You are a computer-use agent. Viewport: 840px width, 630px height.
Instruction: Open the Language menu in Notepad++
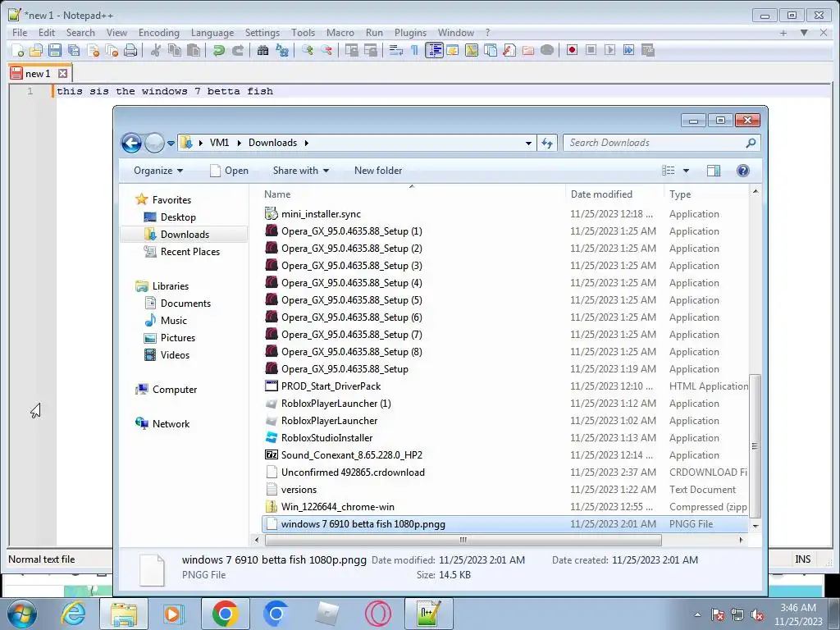(x=212, y=33)
